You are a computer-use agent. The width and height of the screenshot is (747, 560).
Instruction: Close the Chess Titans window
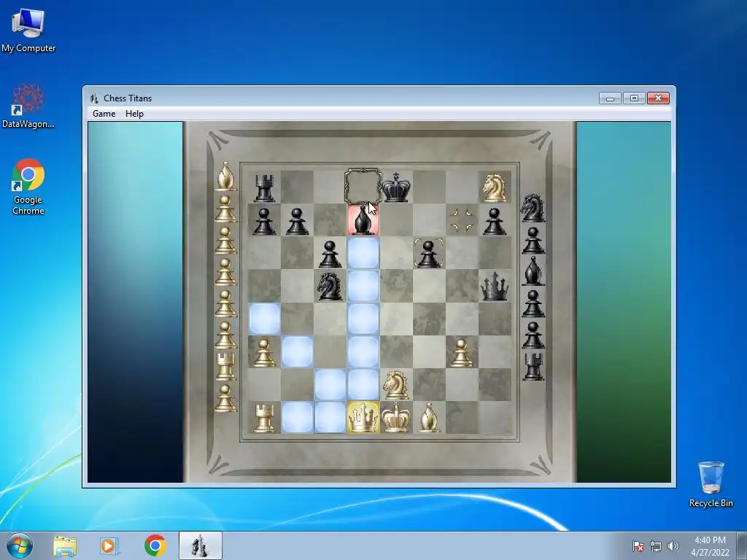coord(658,98)
